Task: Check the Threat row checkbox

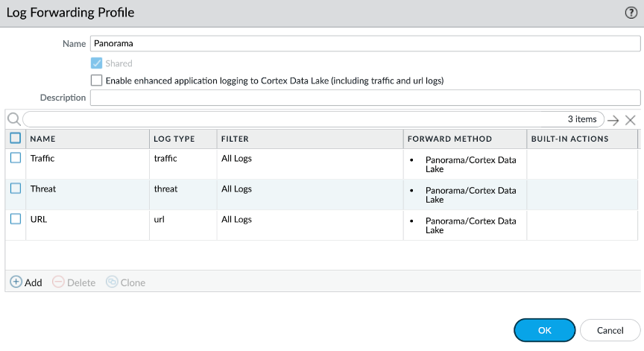Action: (x=16, y=189)
